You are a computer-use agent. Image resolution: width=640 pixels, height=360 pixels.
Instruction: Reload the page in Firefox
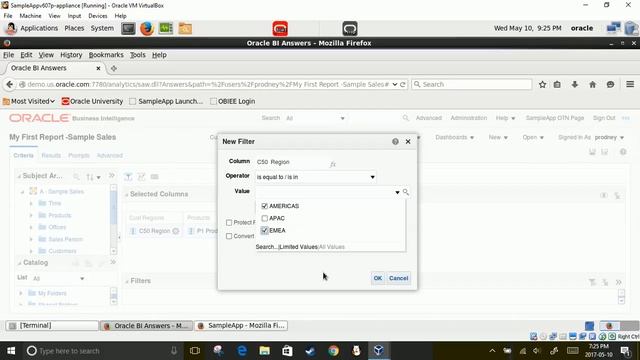(x=403, y=84)
